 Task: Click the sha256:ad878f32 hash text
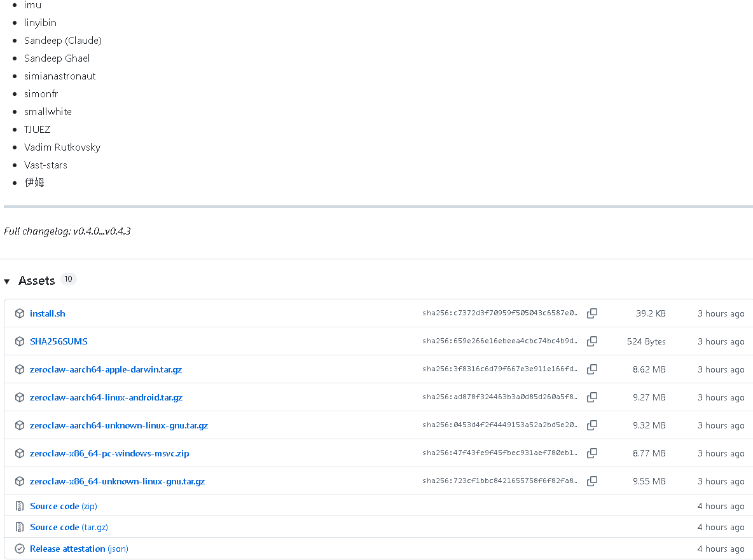coord(499,397)
